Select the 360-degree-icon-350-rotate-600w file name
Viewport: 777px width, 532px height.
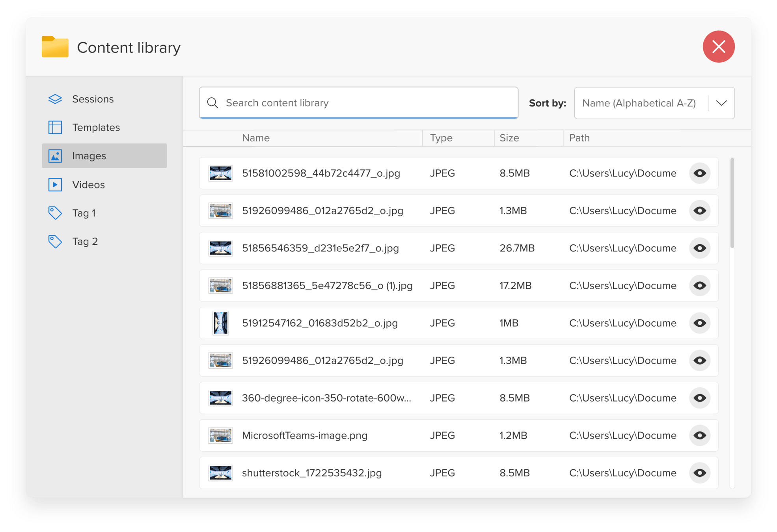326,398
